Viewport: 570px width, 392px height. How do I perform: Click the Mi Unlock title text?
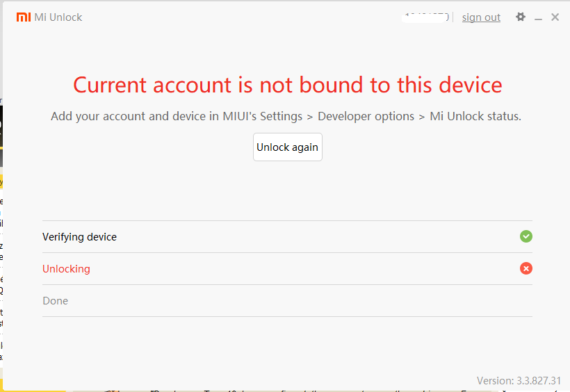coord(58,17)
